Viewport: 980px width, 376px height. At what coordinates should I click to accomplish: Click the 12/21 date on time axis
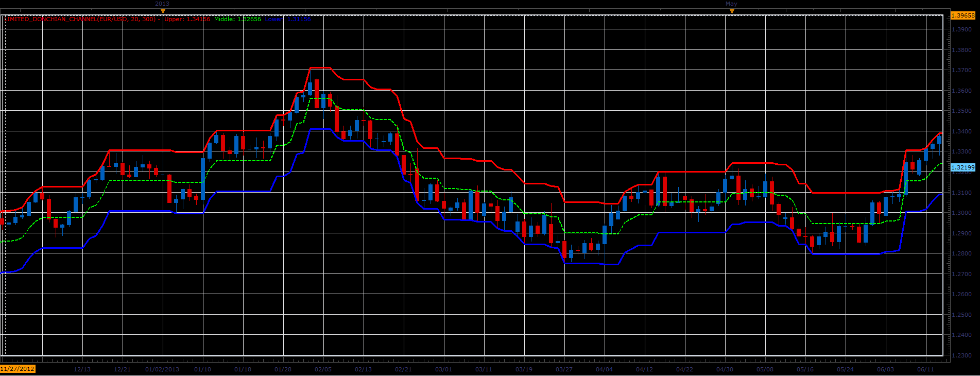[122, 369]
